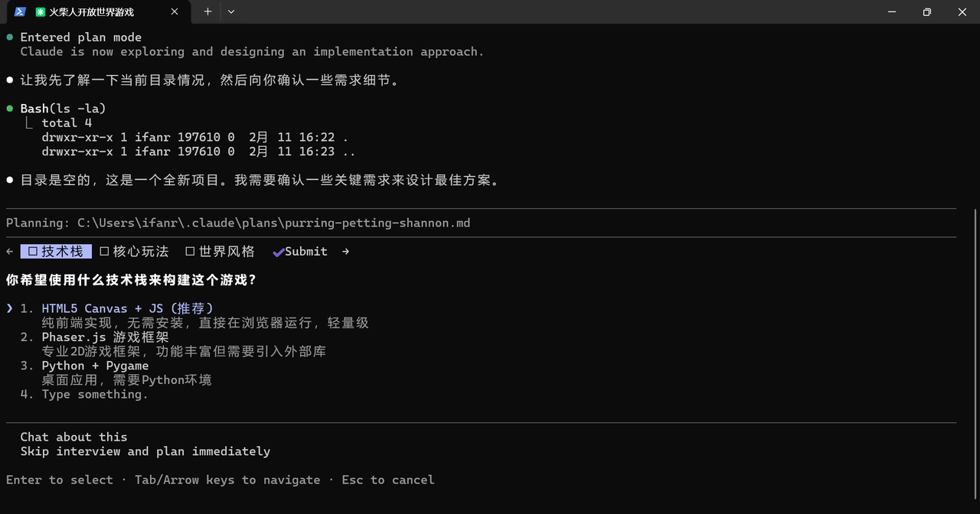Click the left arrow before 技术栈
The width and height of the screenshot is (980, 514).
click(x=9, y=252)
